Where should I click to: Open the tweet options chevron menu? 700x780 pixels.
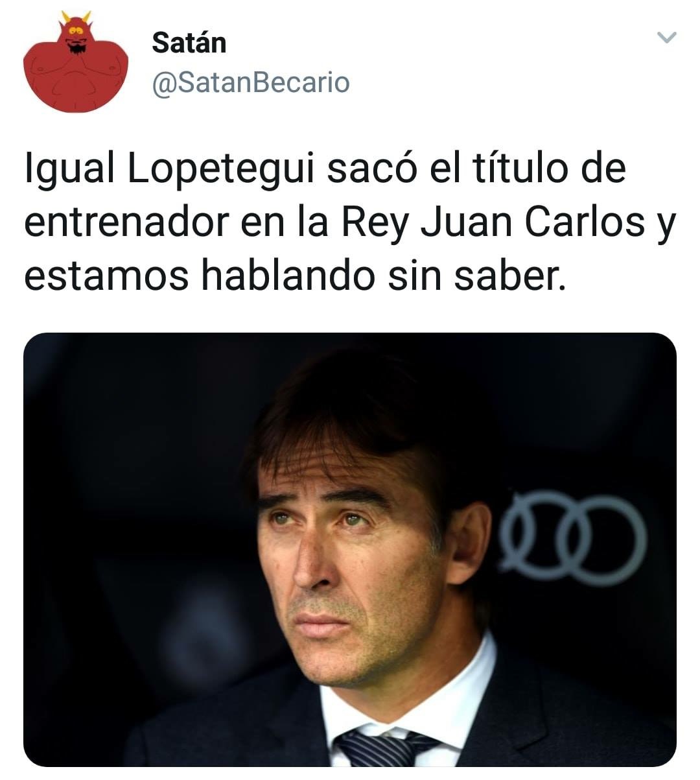(x=667, y=38)
